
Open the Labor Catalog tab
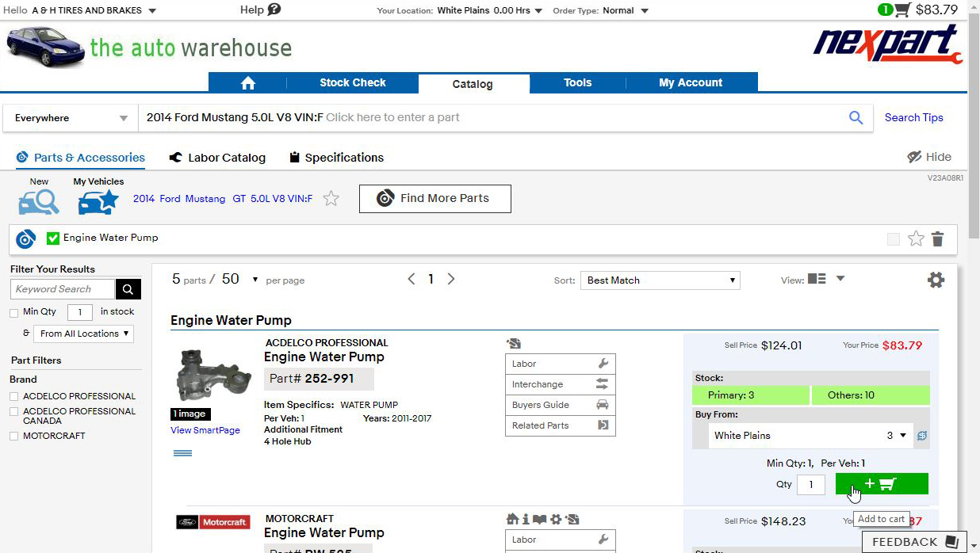217,158
